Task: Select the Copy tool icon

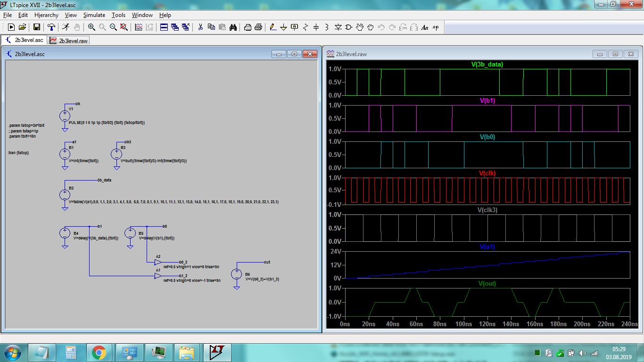Action: (x=211, y=27)
